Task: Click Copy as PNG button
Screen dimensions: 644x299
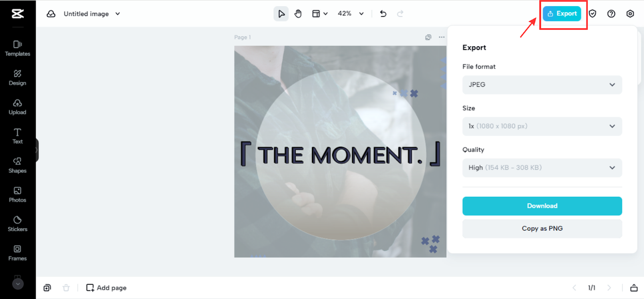Action: pos(542,229)
